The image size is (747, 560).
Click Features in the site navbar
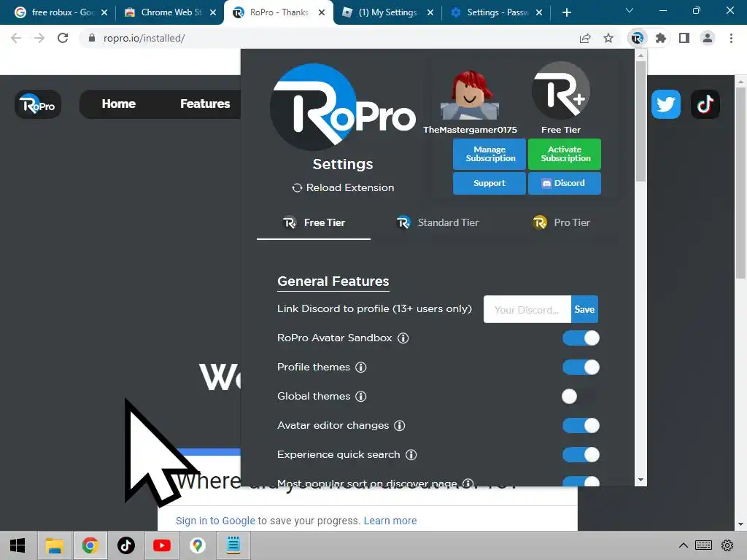click(205, 104)
